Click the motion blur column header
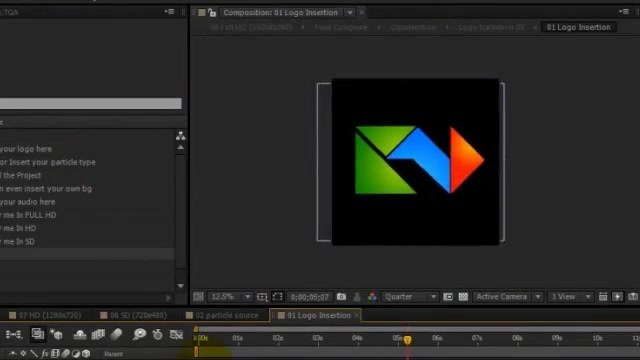This screenshot has width=640, height=360. click(x=65, y=353)
